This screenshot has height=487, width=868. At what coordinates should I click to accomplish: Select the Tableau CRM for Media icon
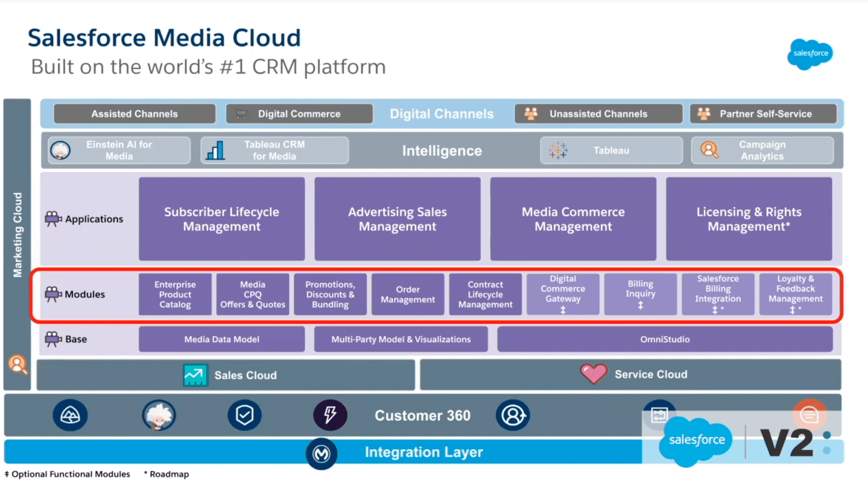click(216, 150)
